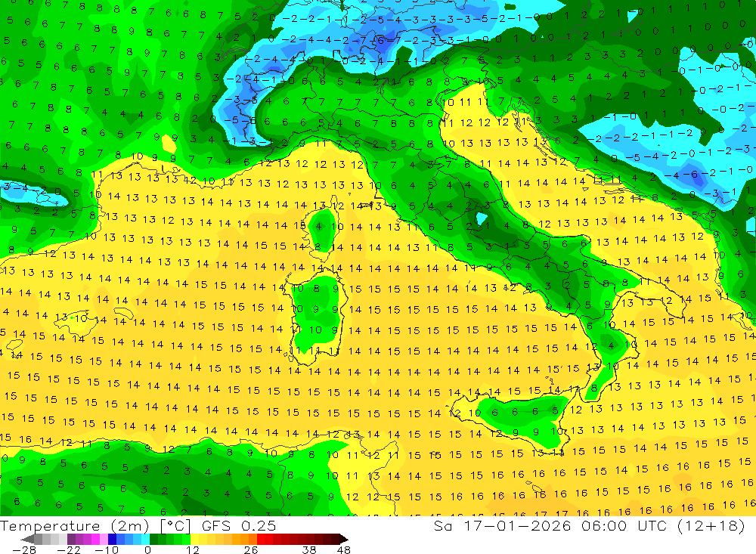Pick the orange colorbar segment before 26
The width and height of the screenshot is (756, 554).
pos(253,540)
